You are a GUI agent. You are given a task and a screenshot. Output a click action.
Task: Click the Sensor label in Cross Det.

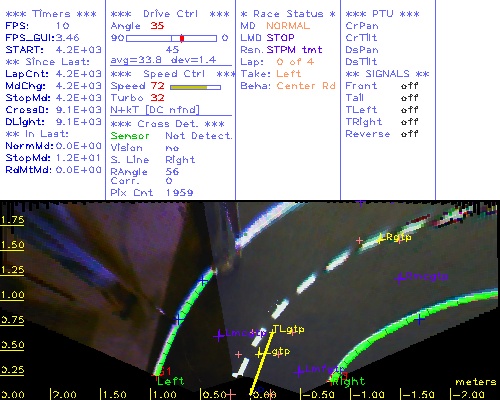[x=130, y=136]
